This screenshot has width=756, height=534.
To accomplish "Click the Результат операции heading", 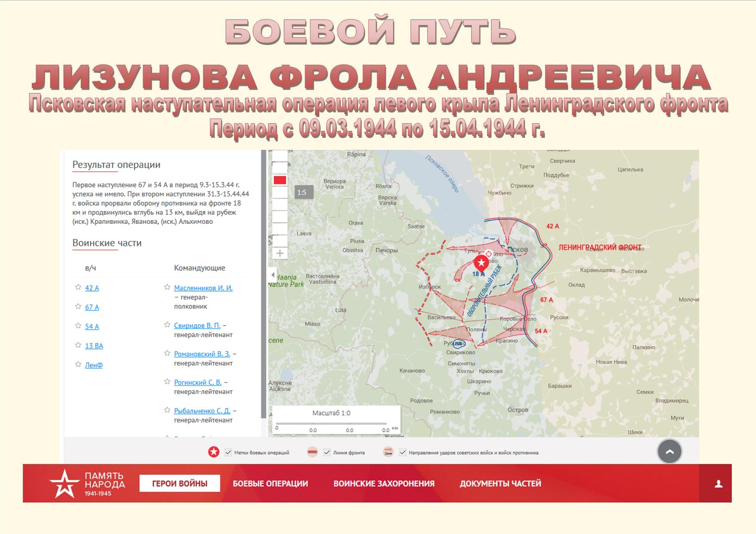I will pos(116,165).
